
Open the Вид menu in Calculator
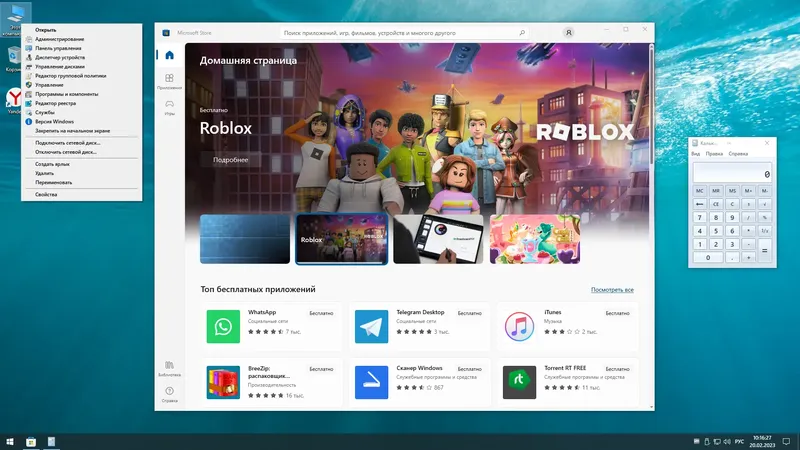pyautogui.click(x=695, y=154)
